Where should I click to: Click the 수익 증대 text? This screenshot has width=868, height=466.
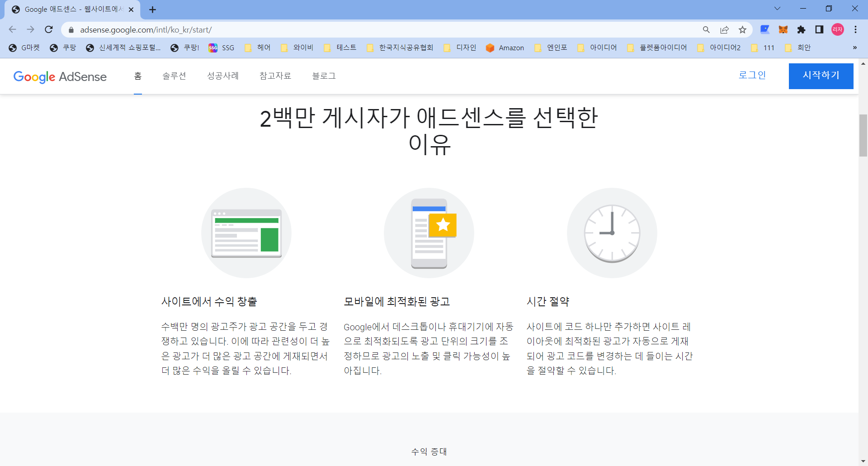[429, 452]
